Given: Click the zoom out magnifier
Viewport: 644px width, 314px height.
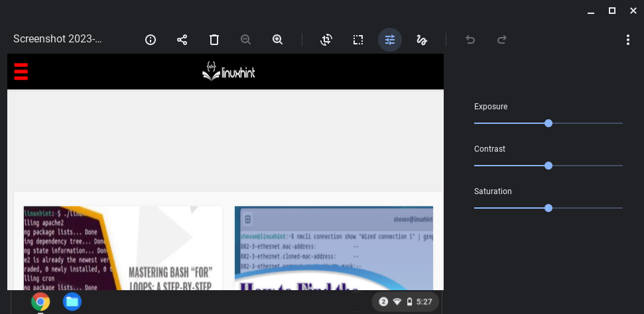Looking at the screenshot, I should [x=246, y=40].
